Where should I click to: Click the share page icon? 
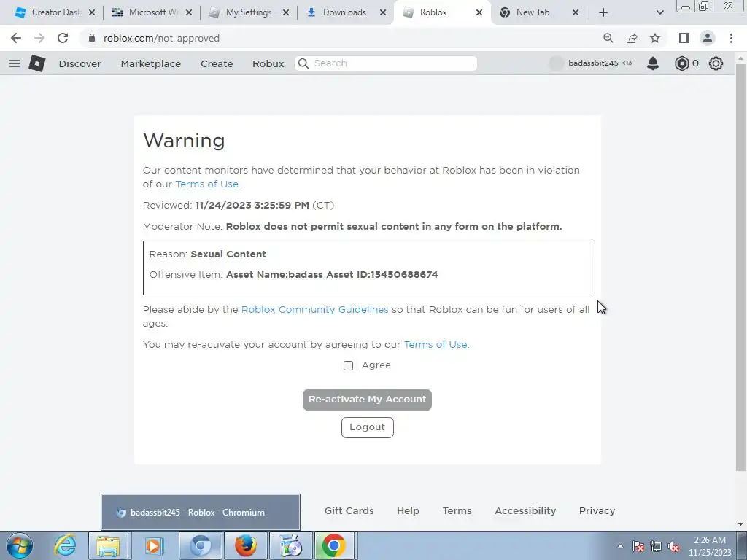pyautogui.click(x=632, y=38)
